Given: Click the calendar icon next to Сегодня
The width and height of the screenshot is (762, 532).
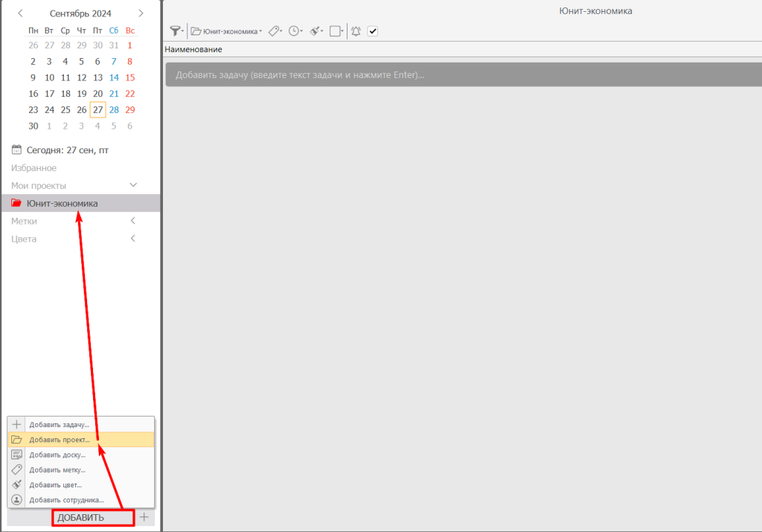Looking at the screenshot, I should tap(16, 150).
